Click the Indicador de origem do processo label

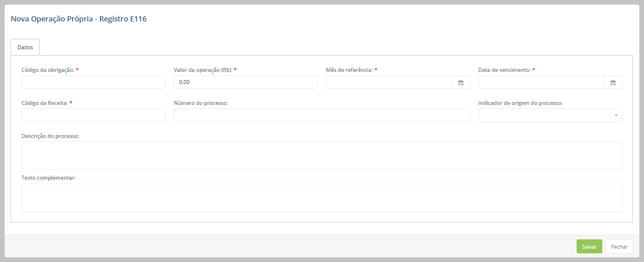520,103
